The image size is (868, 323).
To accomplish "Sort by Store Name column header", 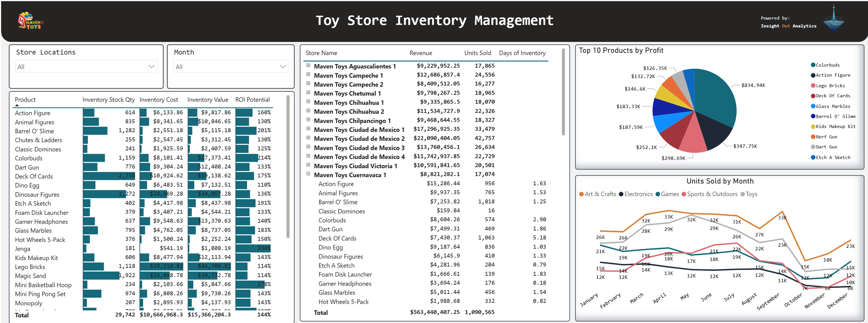I will click(321, 53).
